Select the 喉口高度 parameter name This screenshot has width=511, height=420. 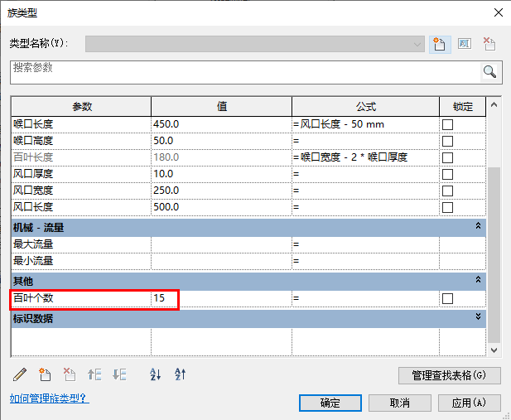(33, 141)
